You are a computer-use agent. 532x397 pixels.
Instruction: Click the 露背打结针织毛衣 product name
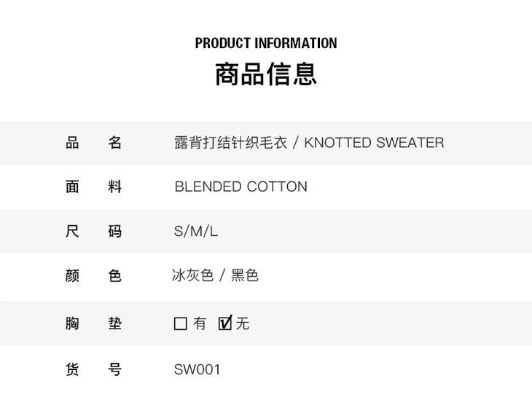click(x=230, y=143)
